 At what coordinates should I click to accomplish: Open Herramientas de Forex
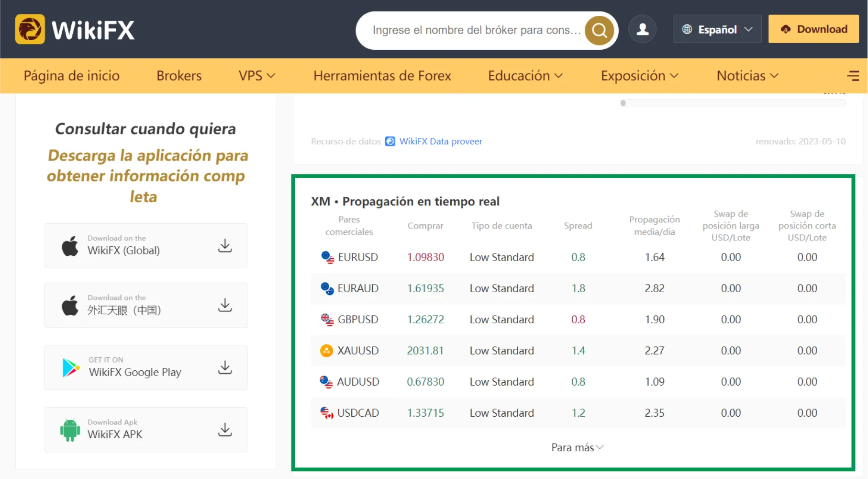[382, 76]
